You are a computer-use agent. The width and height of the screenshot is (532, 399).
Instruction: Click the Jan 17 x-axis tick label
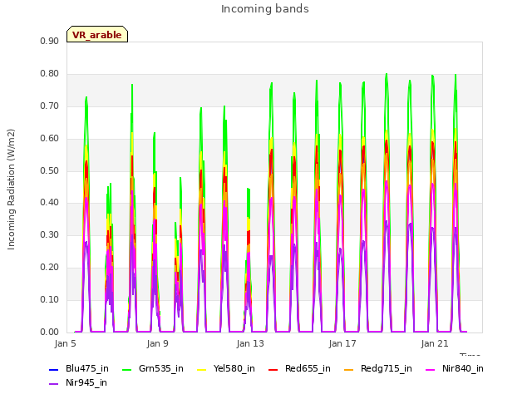click(x=342, y=343)
